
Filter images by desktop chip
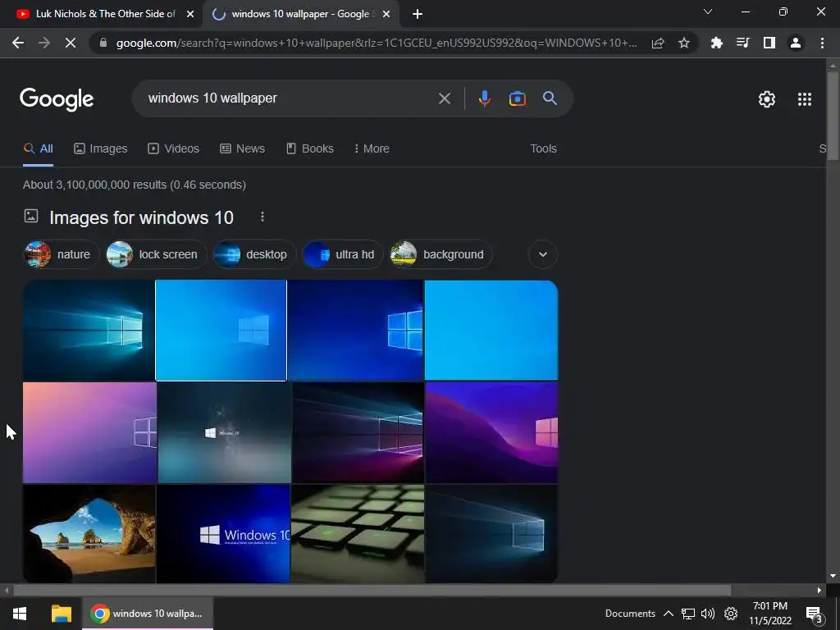pos(255,254)
